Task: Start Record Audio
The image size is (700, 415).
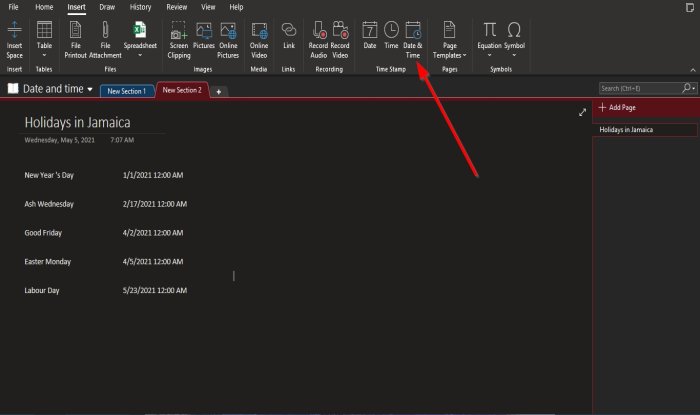Action: 318,40
